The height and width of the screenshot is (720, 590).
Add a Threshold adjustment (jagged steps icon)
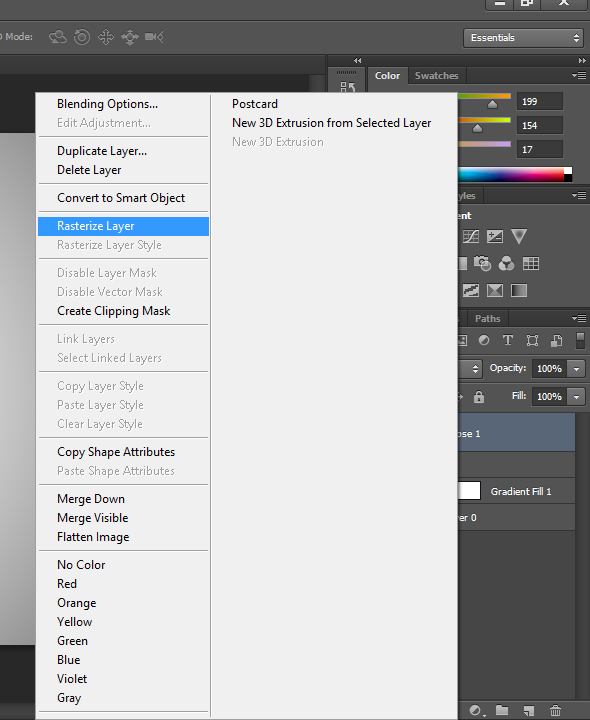(471, 290)
